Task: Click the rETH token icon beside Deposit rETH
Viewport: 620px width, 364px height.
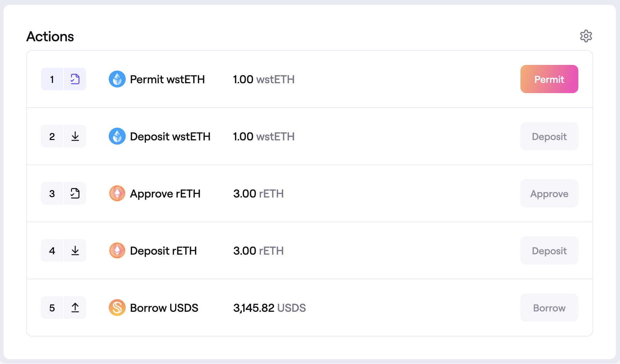Action: tap(117, 250)
